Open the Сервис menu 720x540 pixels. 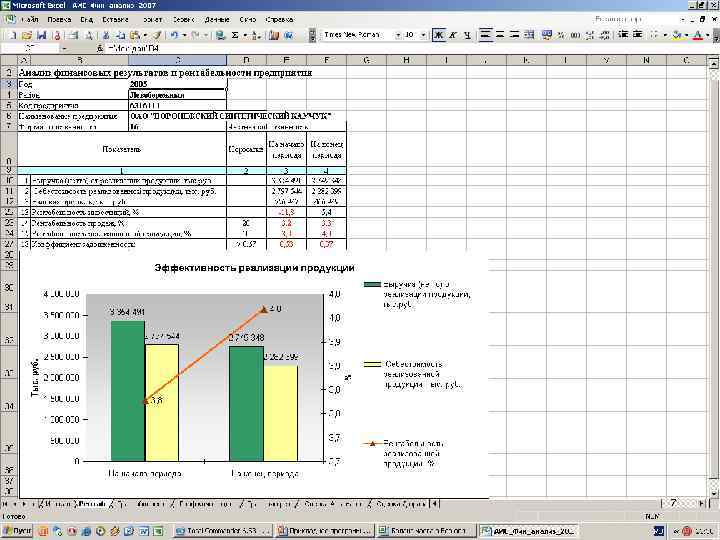(x=184, y=20)
